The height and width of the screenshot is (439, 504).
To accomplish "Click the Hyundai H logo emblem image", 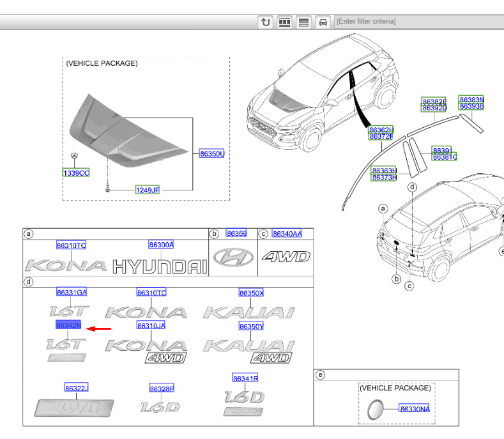I will click(234, 258).
